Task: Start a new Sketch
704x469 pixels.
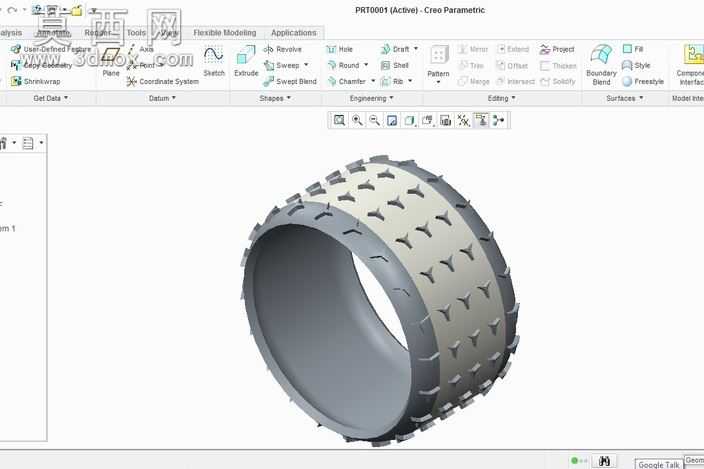Action: click(214, 61)
